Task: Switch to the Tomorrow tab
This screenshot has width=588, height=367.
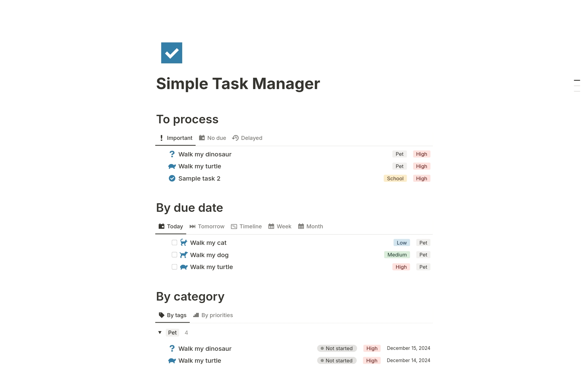Action: [211, 226]
